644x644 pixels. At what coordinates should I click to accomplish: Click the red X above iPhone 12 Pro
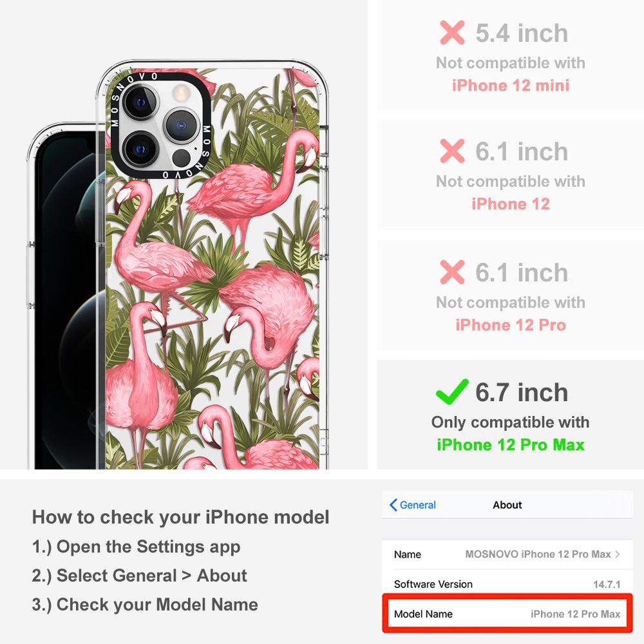(x=452, y=272)
